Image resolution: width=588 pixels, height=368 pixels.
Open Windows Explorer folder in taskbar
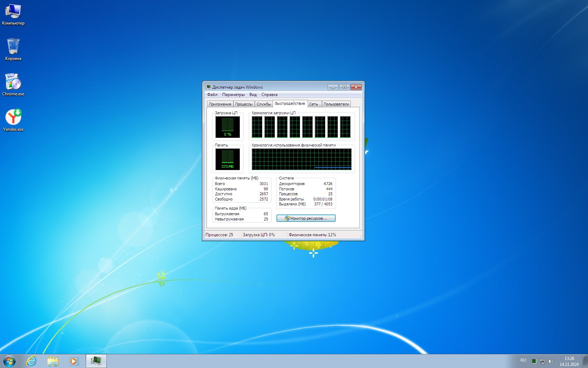tap(53, 361)
